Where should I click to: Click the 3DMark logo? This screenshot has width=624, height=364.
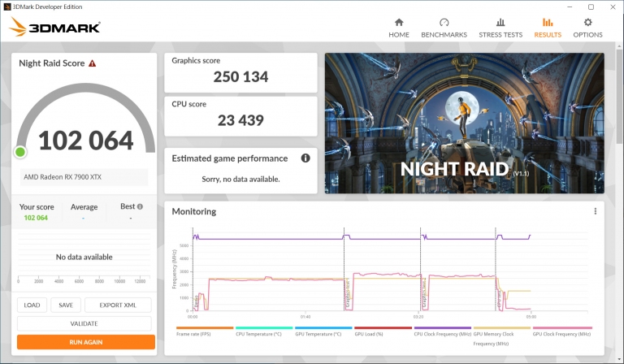click(54, 27)
